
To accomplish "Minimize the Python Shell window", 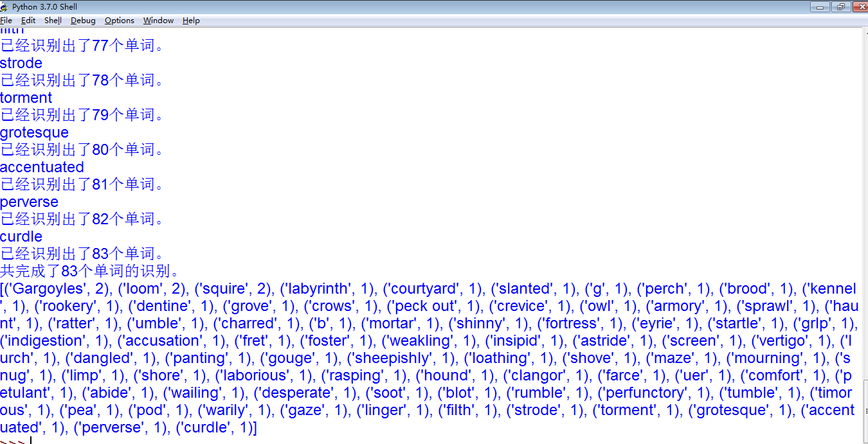I will (x=820, y=7).
